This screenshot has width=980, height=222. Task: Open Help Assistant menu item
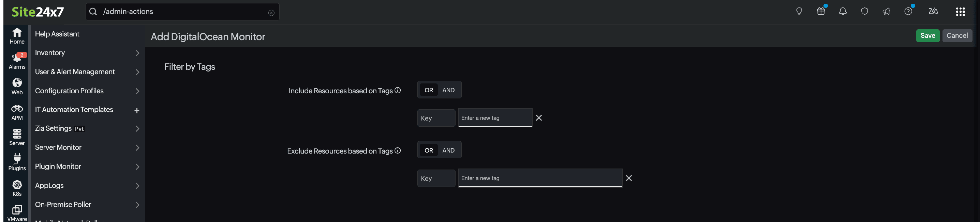point(57,34)
